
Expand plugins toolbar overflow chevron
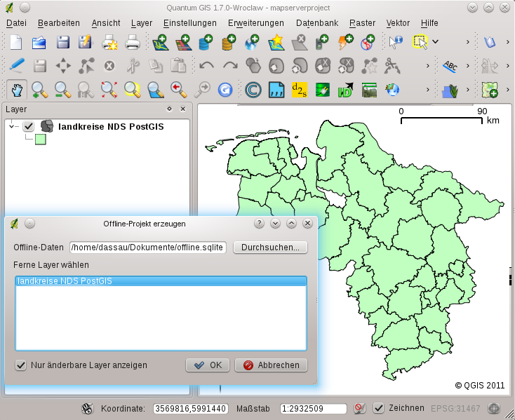pos(427,90)
